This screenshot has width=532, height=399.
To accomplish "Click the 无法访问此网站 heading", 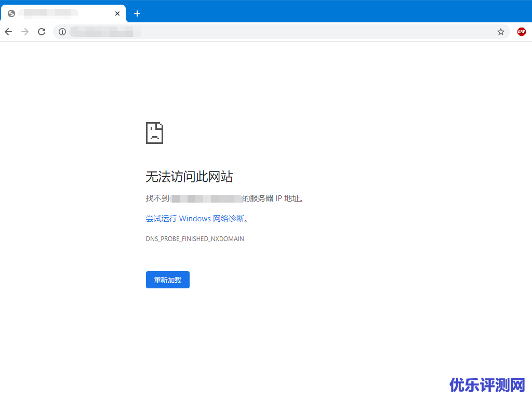I will (189, 177).
